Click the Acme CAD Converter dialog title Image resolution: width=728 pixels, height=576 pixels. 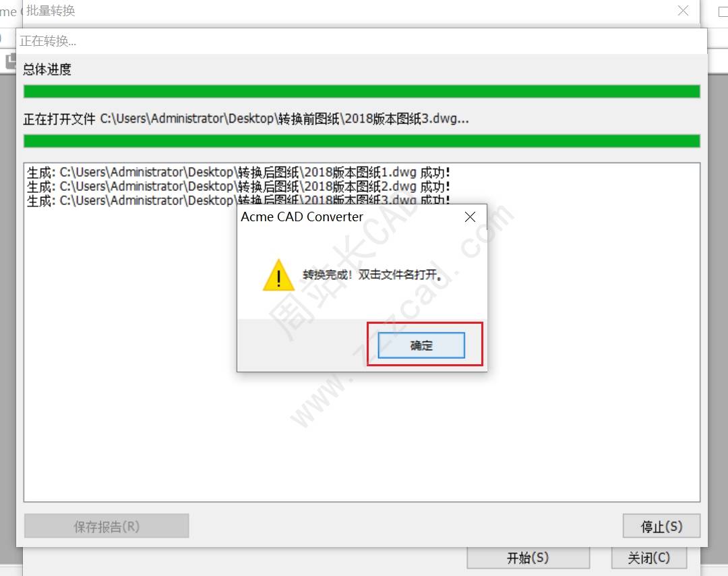point(302,217)
